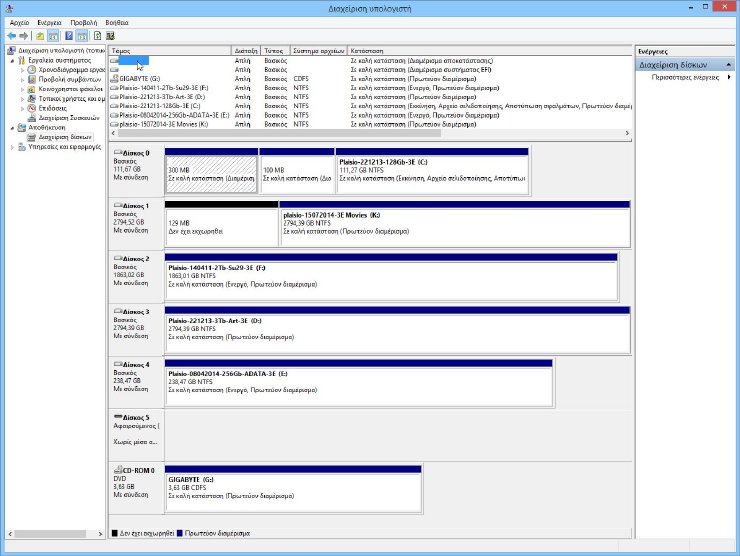Expand the Επιδόσεις node
Image resolution: width=740 pixels, height=556 pixels.
(22, 109)
